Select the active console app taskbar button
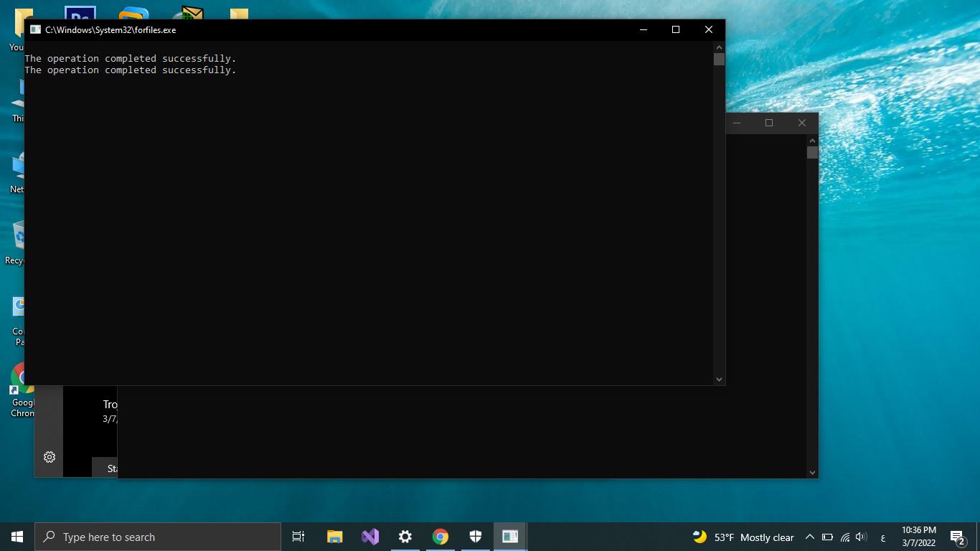 tap(510, 537)
